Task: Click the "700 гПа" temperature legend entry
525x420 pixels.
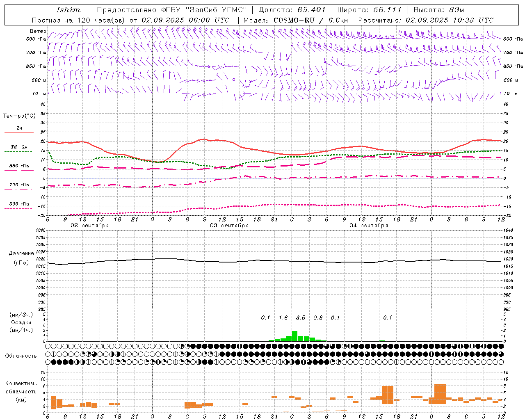Action: coord(19,185)
